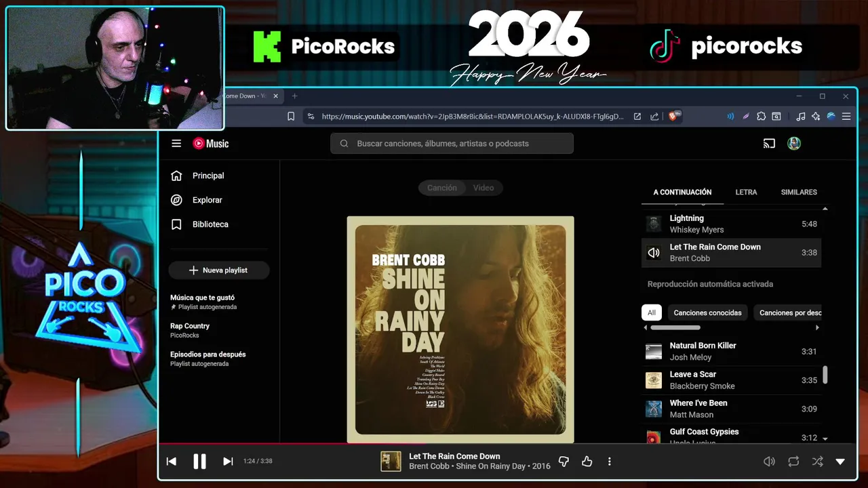Play Where I've Been by Matt Mason
Viewport: 868px width, 488px height.
[x=731, y=409]
